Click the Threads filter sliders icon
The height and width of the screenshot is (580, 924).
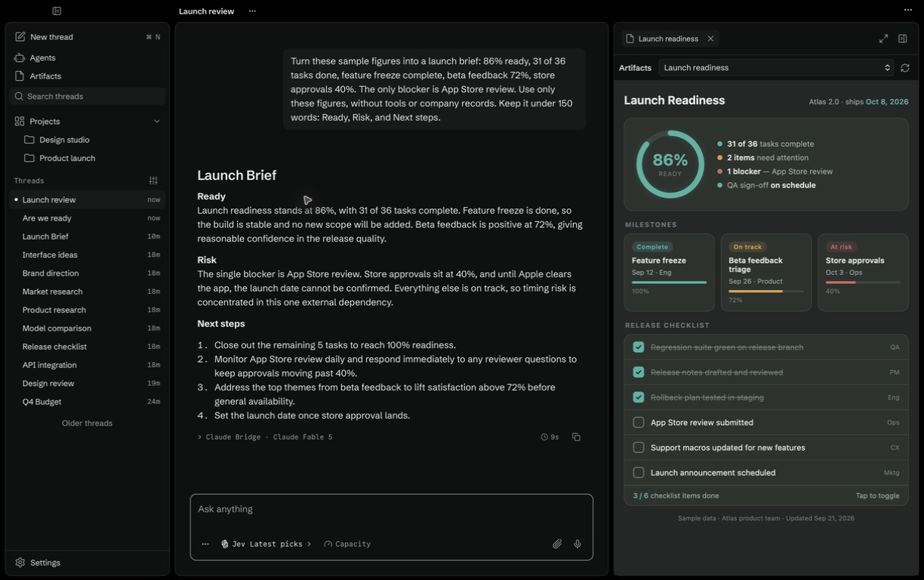click(153, 180)
